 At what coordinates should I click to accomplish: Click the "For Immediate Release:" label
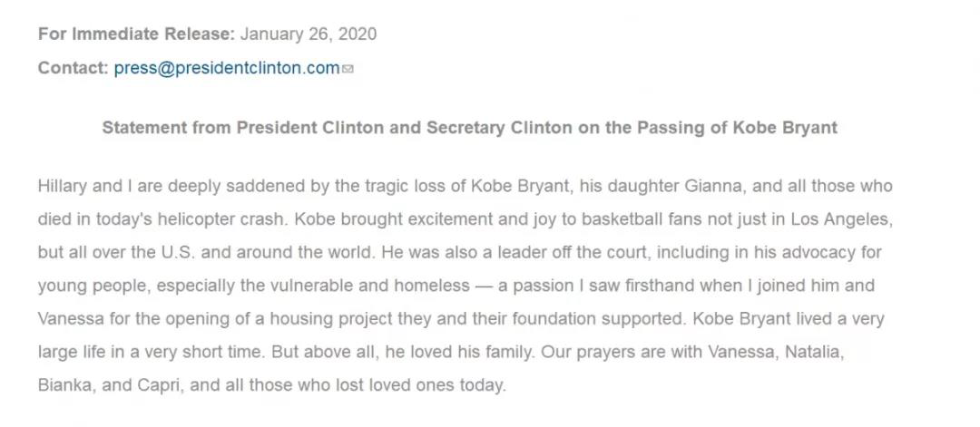[x=136, y=34]
